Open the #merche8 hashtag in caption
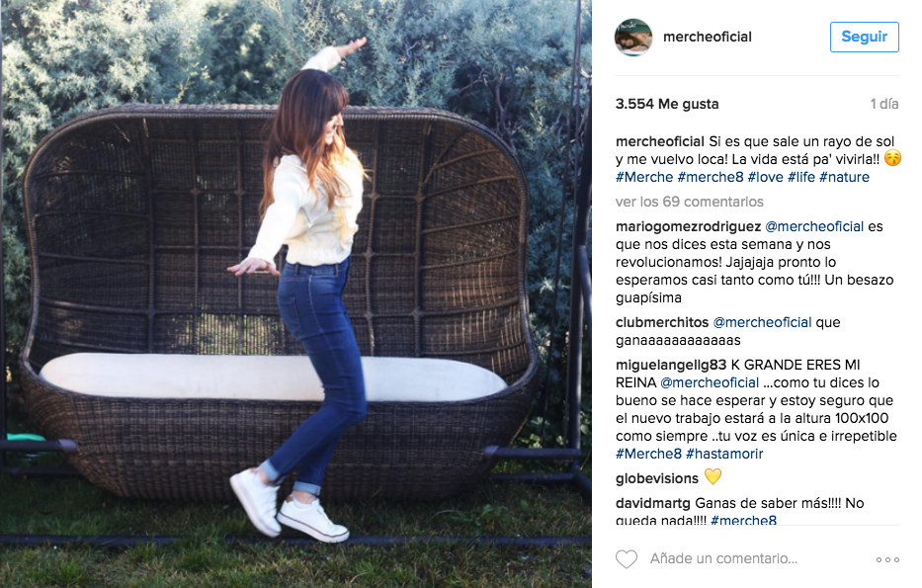This screenshot has height=588, width=922. (x=711, y=177)
